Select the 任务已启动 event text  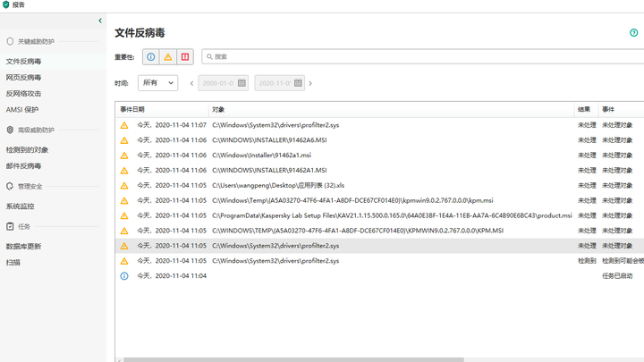pyautogui.click(x=617, y=276)
